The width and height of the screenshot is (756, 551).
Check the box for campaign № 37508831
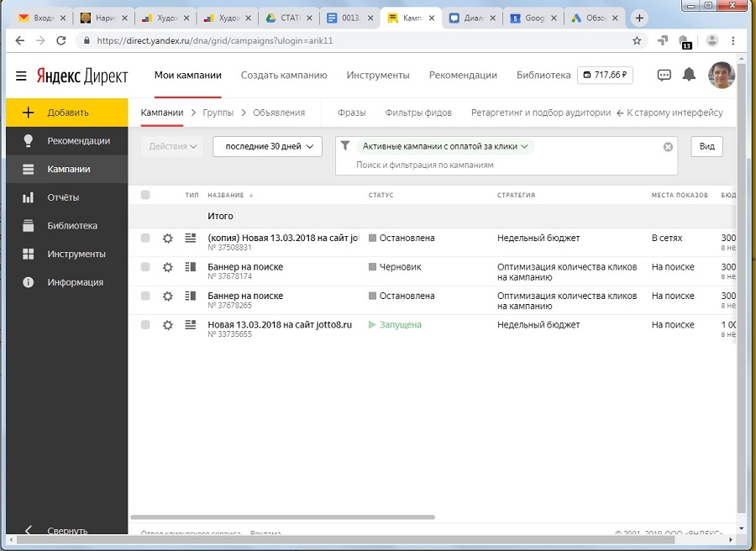(145, 238)
